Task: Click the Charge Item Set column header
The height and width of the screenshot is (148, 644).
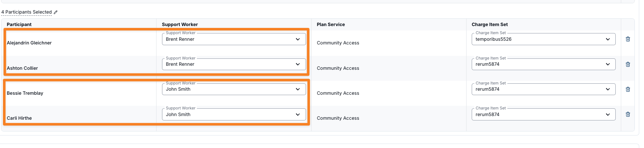Action: click(490, 25)
